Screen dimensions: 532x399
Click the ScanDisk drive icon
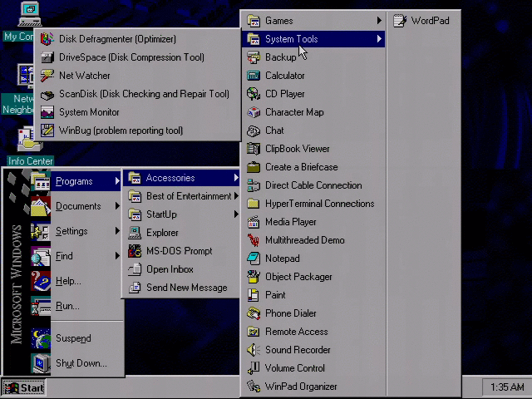click(x=47, y=94)
